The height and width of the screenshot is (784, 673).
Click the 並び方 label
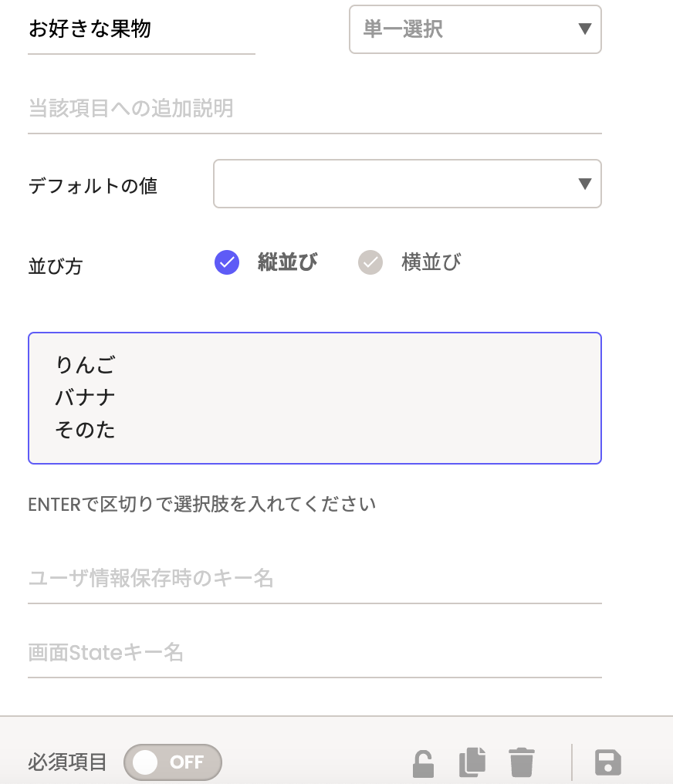(55, 266)
